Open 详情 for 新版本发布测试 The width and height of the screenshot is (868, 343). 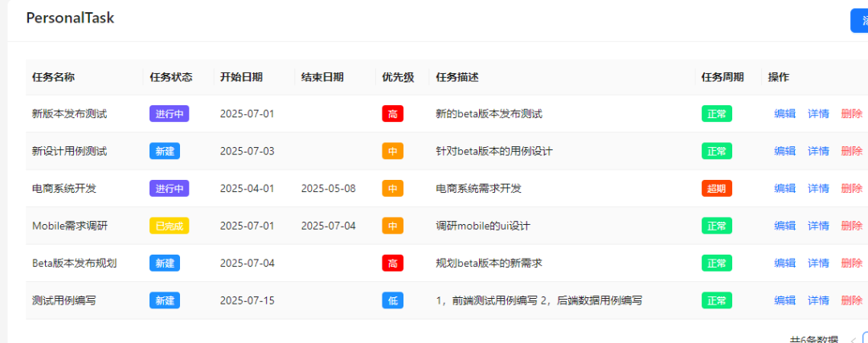(818, 114)
